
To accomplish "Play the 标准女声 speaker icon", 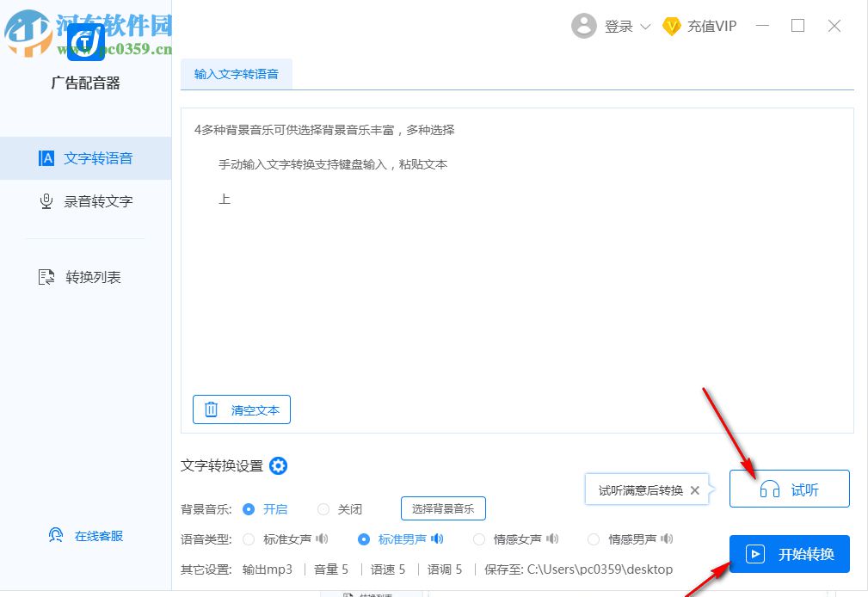I will tap(322, 539).
